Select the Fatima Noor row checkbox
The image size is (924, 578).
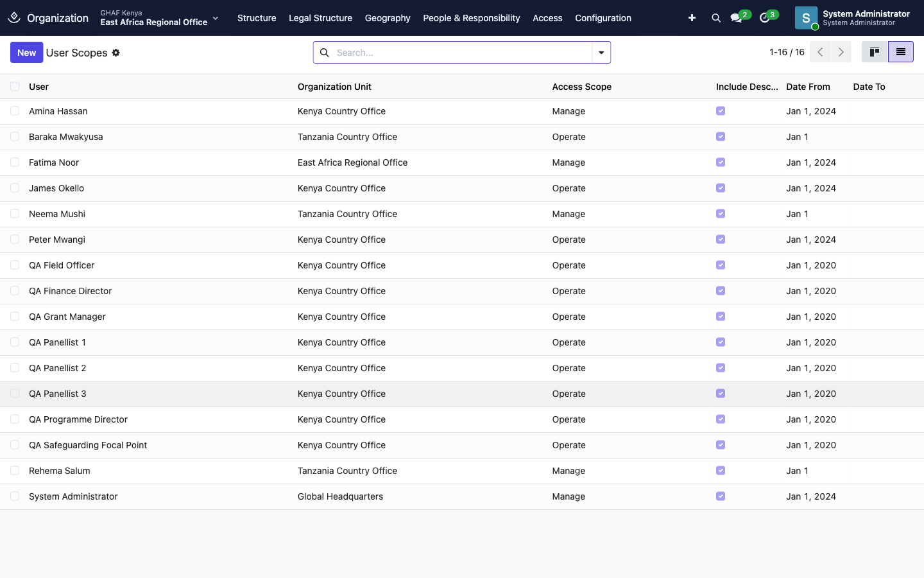[15, 162]
